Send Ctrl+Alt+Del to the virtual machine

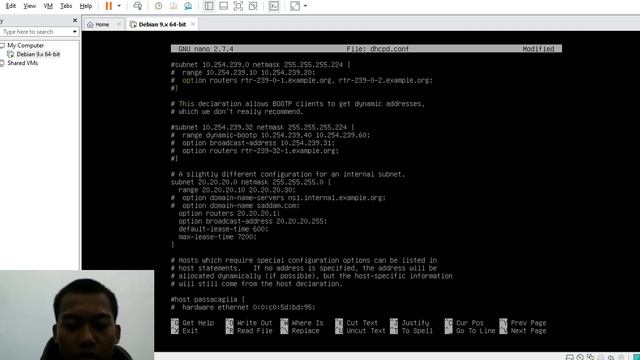click(138, 6)
